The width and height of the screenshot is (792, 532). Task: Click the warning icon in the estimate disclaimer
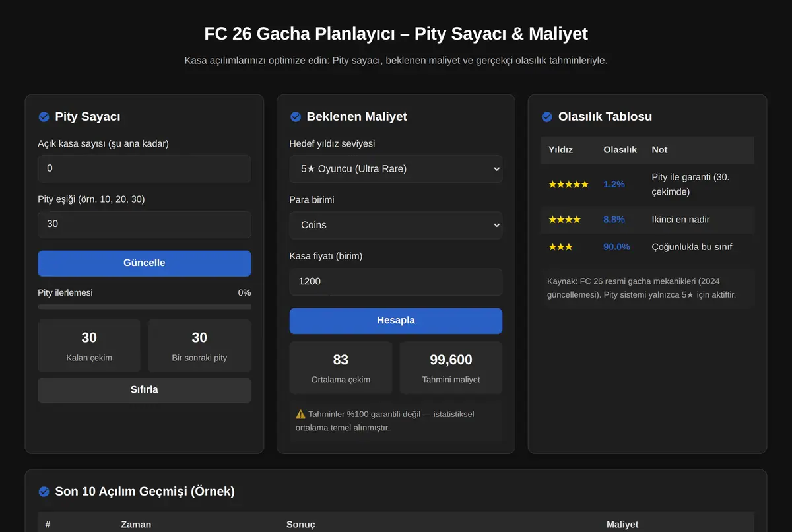tap(301, 415)
